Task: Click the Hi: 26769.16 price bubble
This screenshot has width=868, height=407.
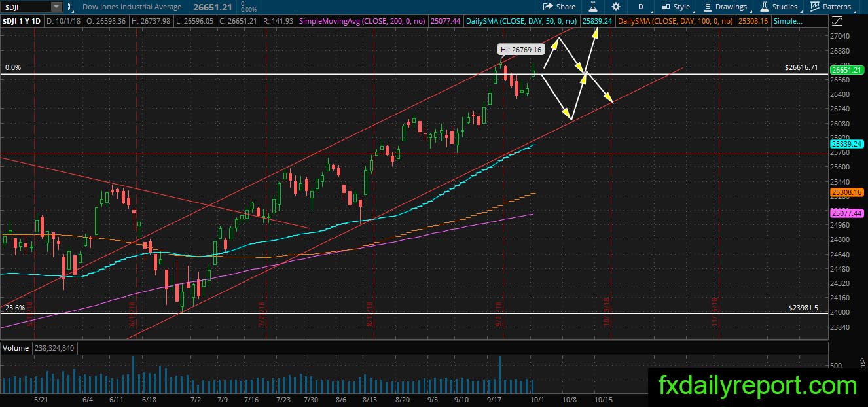Action: point(520,49)
